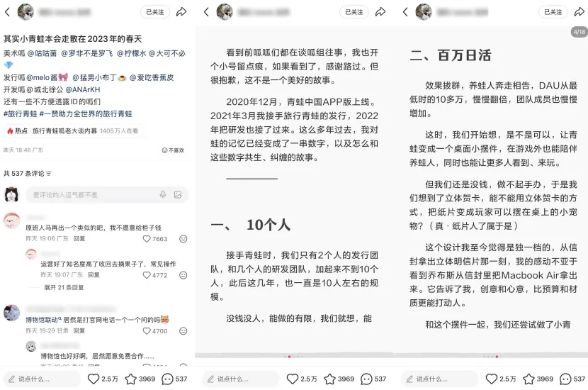Tap the 不喜欢 dislike button
The height and width of the screenshot is (390, 588).
173,150
